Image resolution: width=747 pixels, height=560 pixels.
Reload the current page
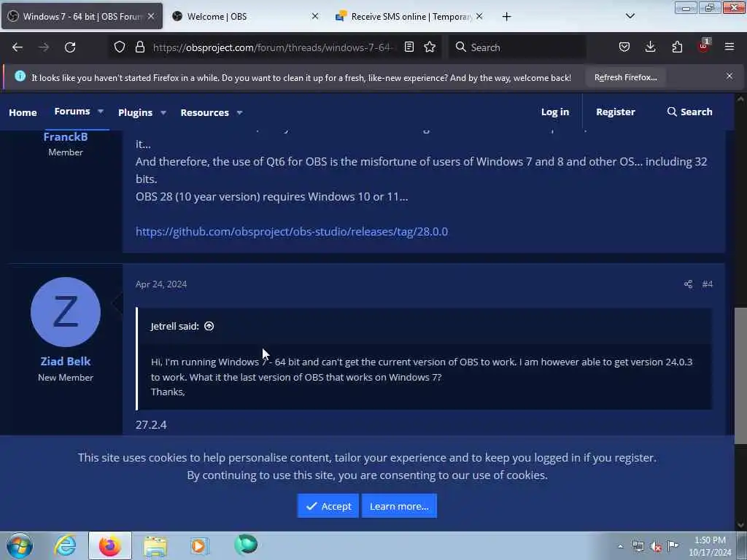(x=70, y=47)
